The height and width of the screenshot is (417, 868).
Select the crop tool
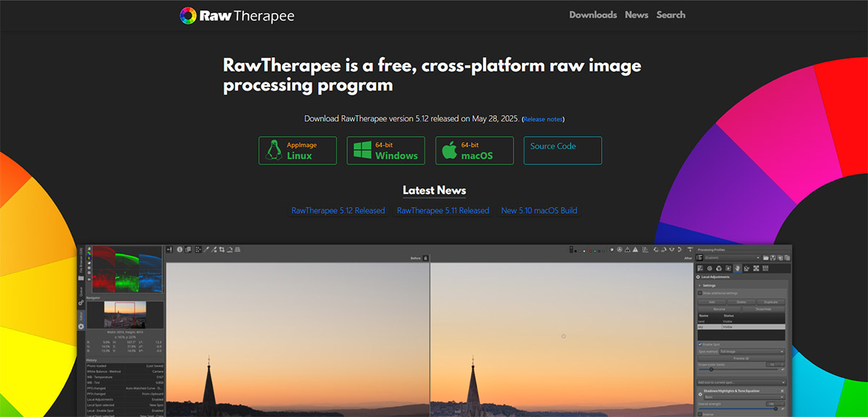click(x=222, y=249)
